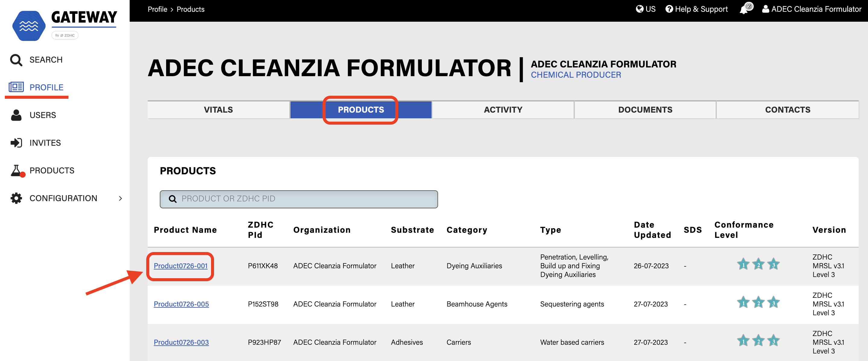Click the ZDHC PId column header
868x361 pixels.
click(x=260, y=230)
